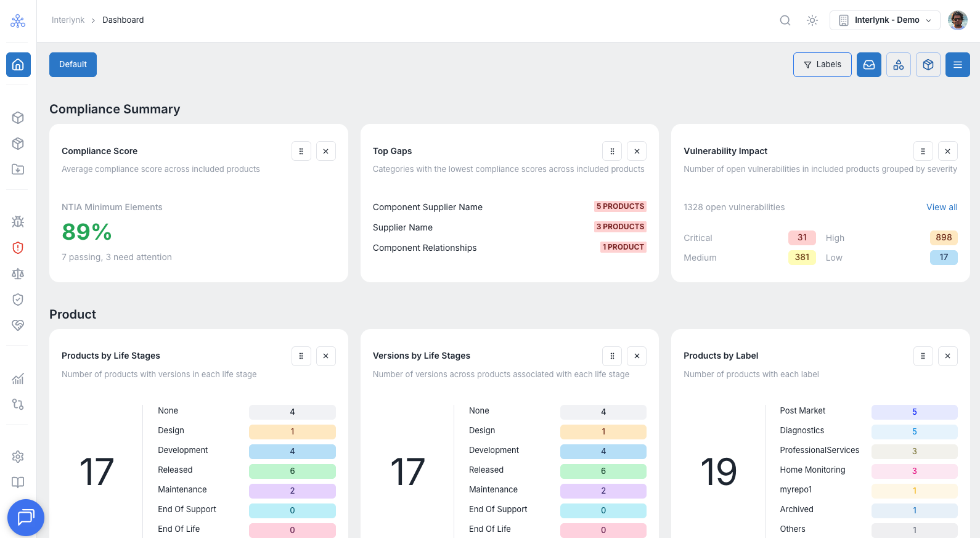Viewport: 980px width, 538px height.
Task: Click the green Released bar in Products by Life Stages
Action: pyautogui.click(x=292, y=471)
